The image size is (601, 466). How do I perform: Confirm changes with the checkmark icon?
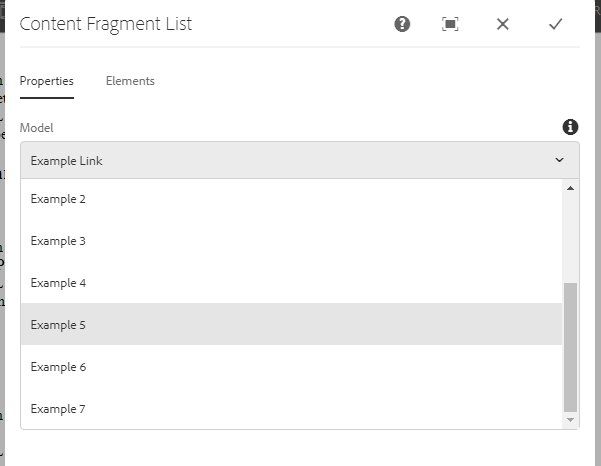pos(555,24)
